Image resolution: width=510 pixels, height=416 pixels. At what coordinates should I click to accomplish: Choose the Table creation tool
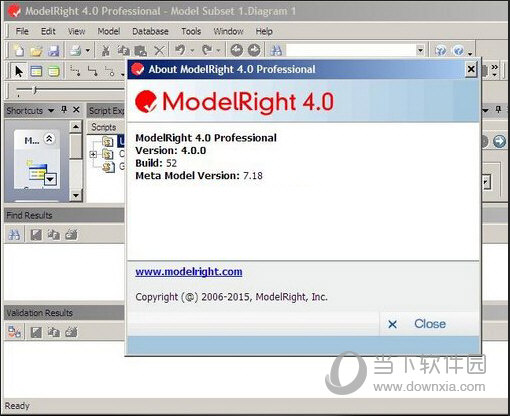tap(36, 71)
